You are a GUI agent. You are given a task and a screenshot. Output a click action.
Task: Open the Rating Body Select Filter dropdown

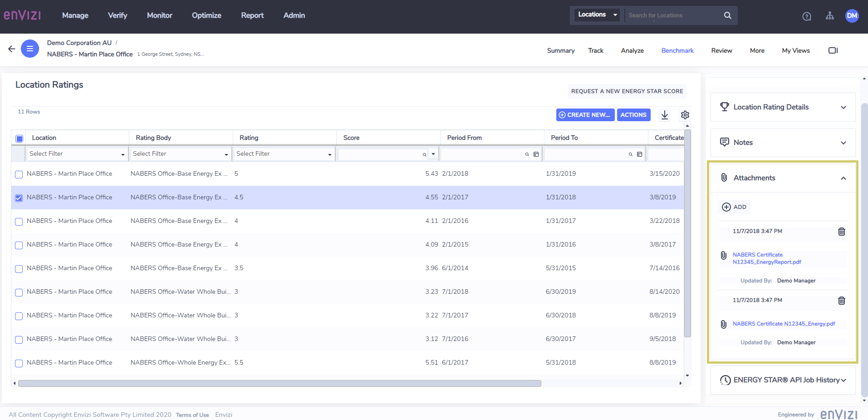(x=180, y=154)
